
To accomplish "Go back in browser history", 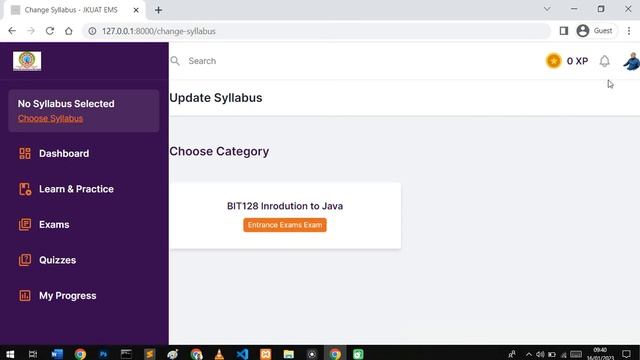I will 12,31.
